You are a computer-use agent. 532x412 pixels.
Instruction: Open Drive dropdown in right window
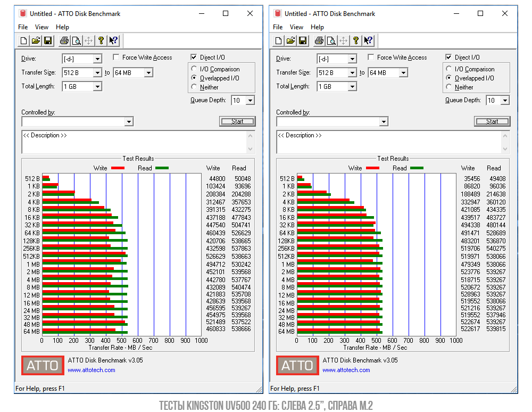352,59
